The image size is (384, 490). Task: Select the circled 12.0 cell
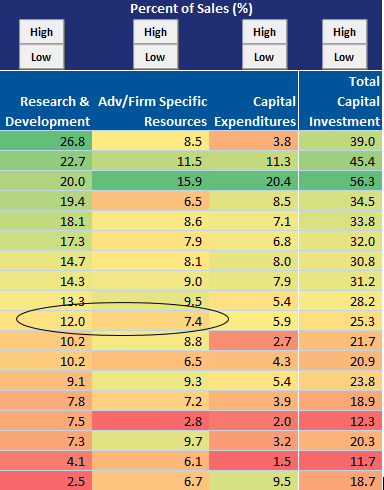(x=46, y=321)
